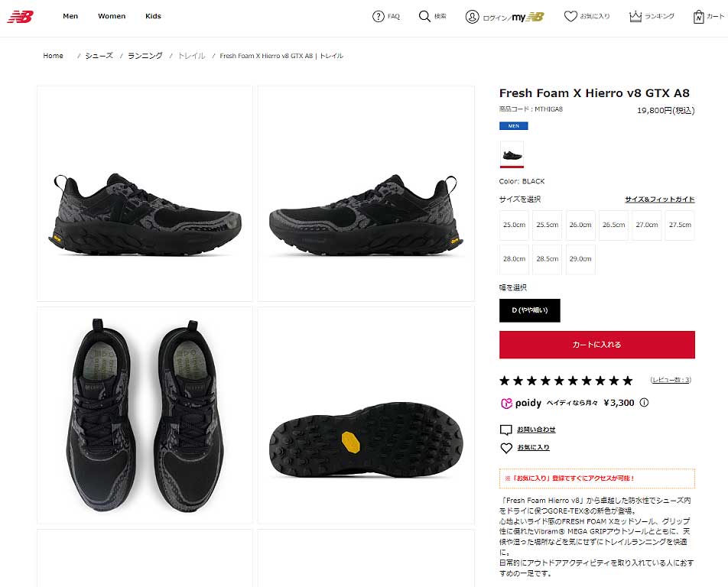Click the ranking crown icon

(635, 17)
